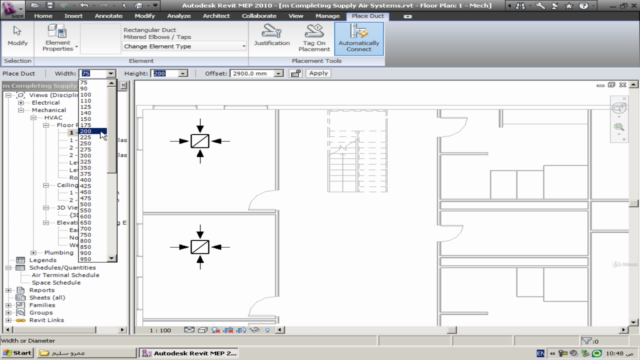
Task: Open the Revit application menu button
Action: click(12, 9)
